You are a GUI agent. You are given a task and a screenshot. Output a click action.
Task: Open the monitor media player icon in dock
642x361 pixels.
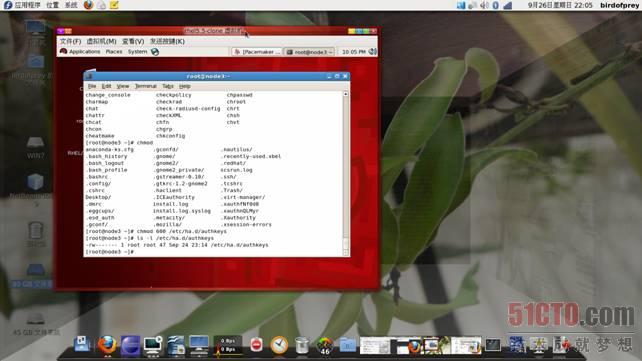[153, 345]
